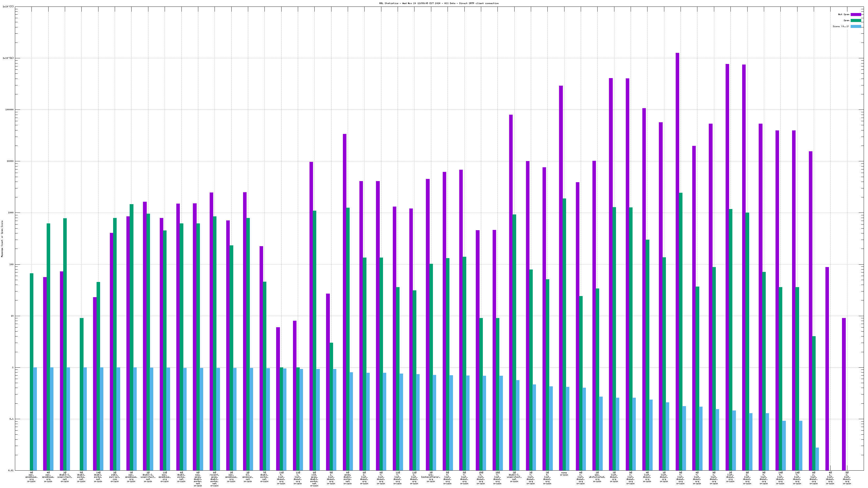Click the 'psbl.surriel.com' x-axis label
The image size is (868, 488).
coord(114,477)
